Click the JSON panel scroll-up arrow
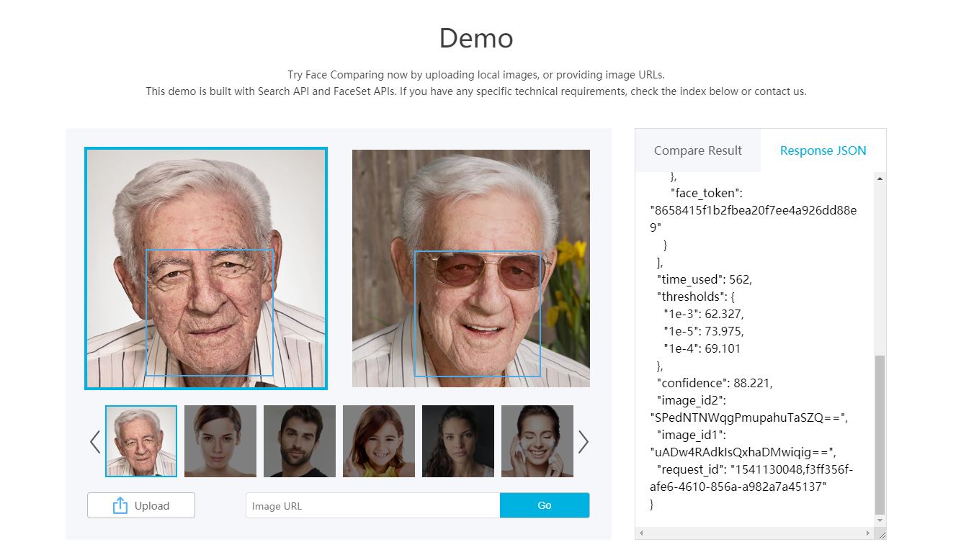 (x=880, y=178)
